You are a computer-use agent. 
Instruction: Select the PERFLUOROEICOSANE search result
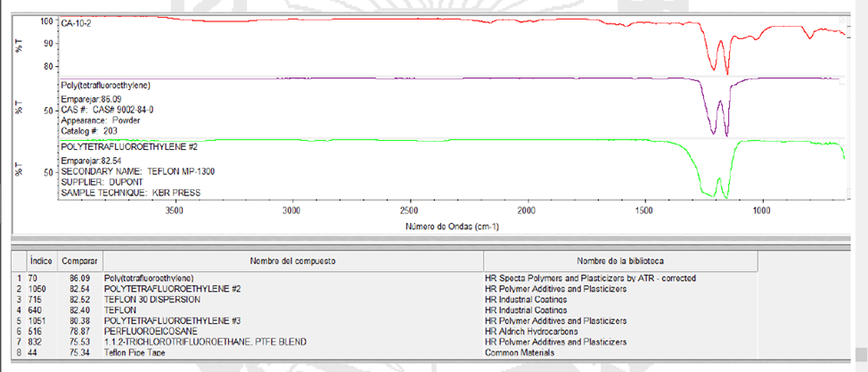[x=144, y=332]
